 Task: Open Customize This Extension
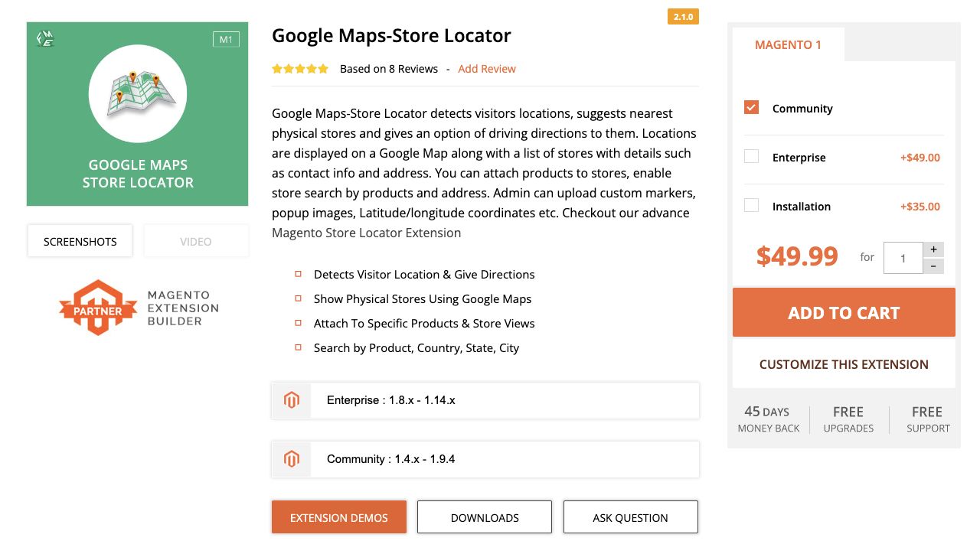pyautogui.click(x=844, y=364)
